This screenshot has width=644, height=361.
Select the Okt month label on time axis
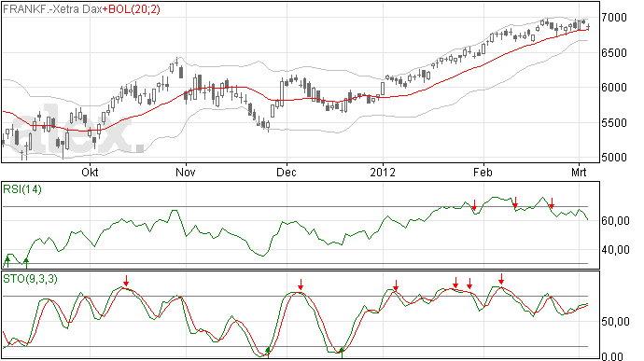tap(90, 172)
